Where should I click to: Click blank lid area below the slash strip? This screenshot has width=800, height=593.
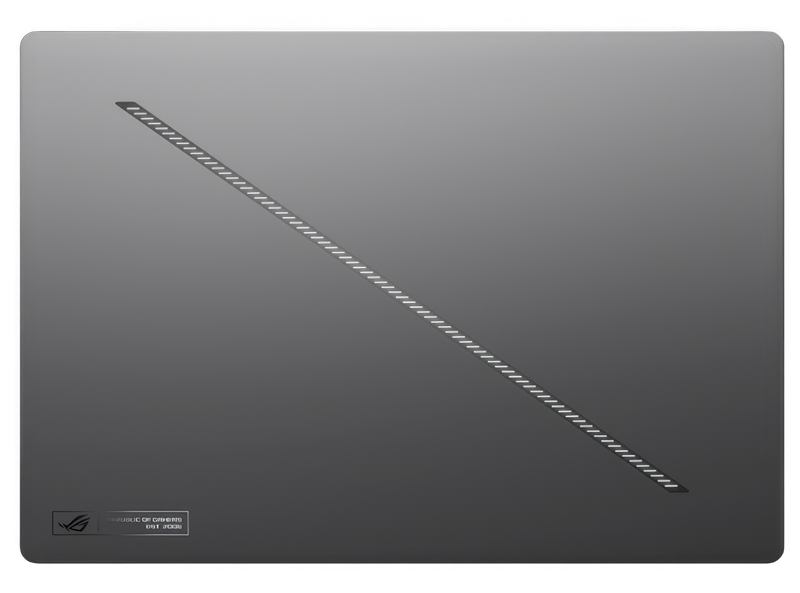click(250, 420)
